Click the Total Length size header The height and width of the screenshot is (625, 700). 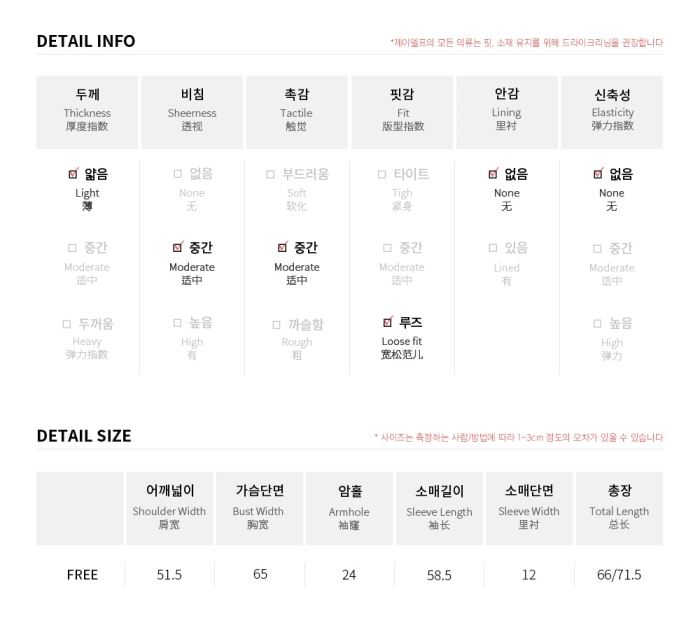(x=619, y=508)
